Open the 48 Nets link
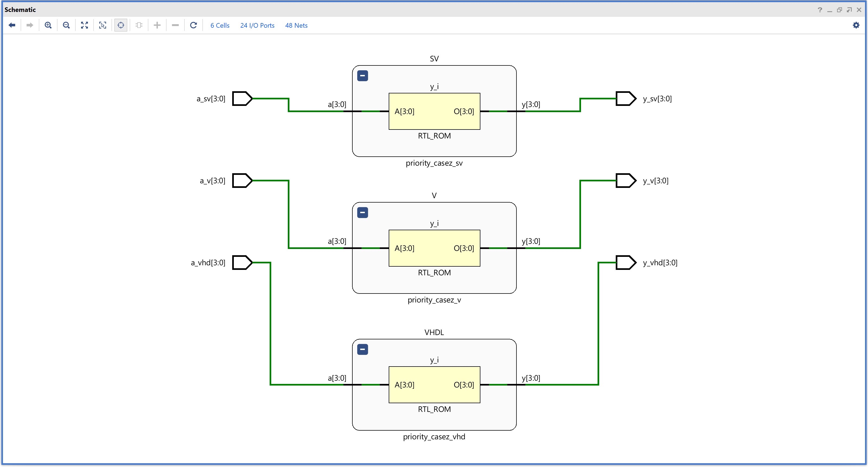Image resolution: width=868 pixels, height=467 pixels. 296,26
